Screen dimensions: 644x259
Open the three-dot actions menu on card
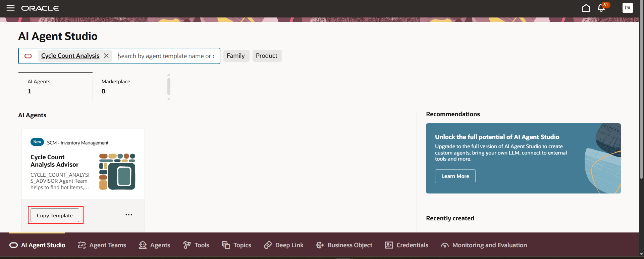click(x=129, y=215)
